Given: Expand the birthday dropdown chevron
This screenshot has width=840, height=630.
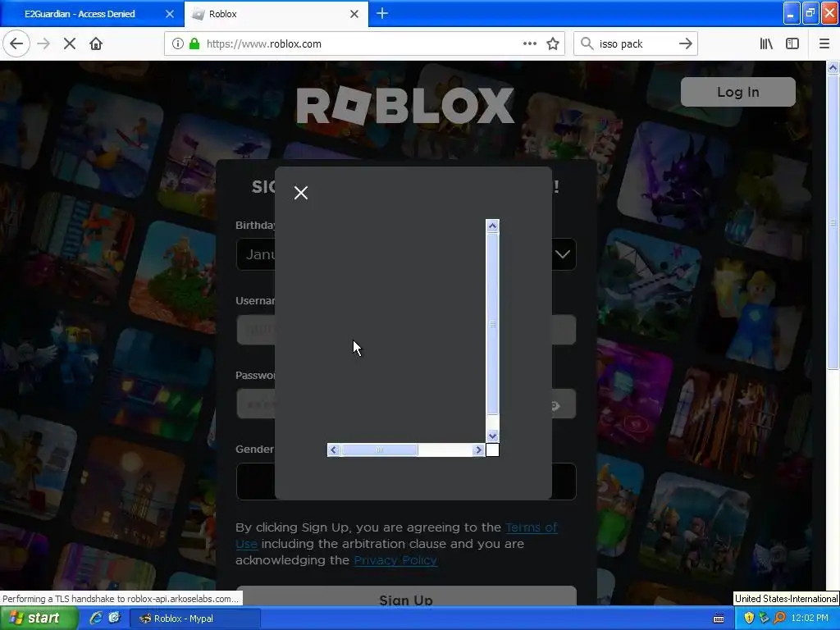Looking at the screenshot, I should [x=563, y=254].
